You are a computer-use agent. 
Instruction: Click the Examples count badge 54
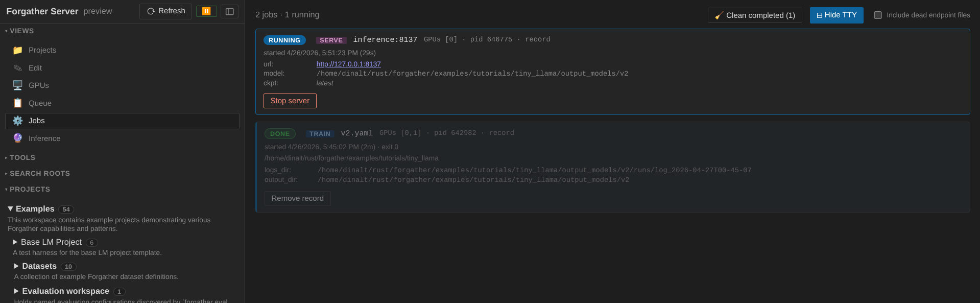click(x=66, y=209)
